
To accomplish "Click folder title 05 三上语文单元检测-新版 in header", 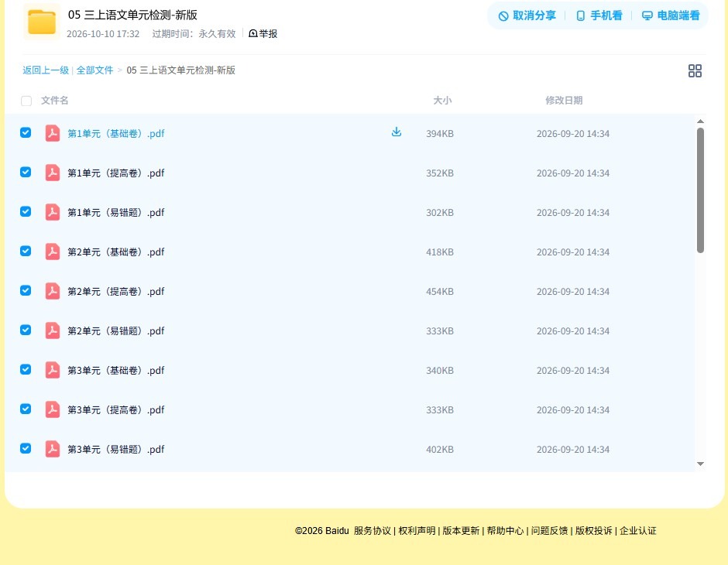I will pyautogui.click(x=132, y=15).
